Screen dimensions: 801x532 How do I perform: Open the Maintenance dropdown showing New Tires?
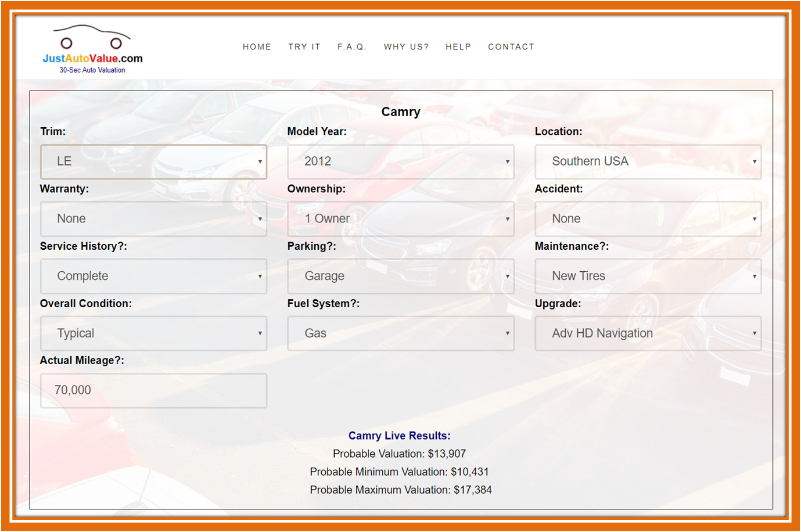tap(648, 276)
